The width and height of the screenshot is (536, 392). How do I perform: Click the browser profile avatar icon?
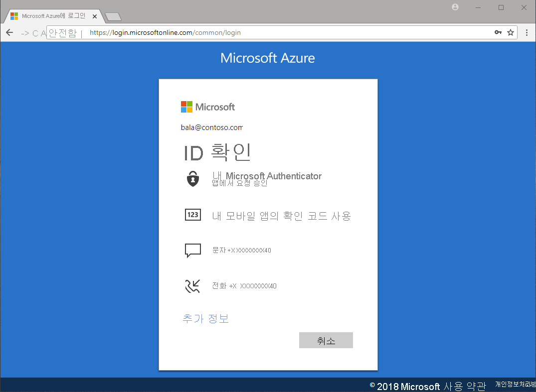[455, 7]
